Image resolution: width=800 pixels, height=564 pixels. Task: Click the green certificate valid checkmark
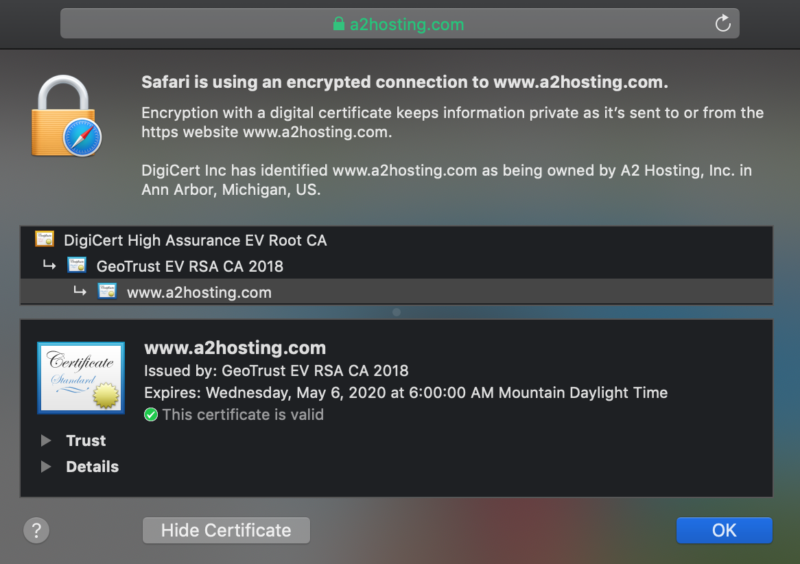151,414
